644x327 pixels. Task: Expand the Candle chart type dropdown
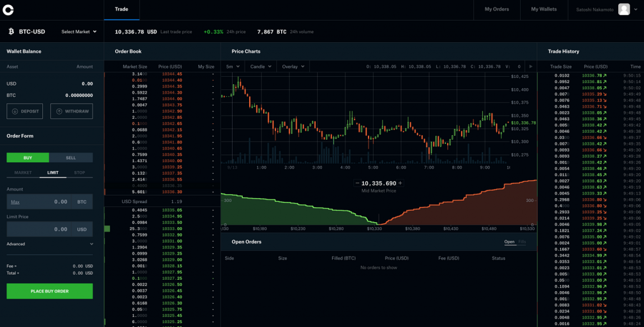pyautogui.click(x=261, y=66)
